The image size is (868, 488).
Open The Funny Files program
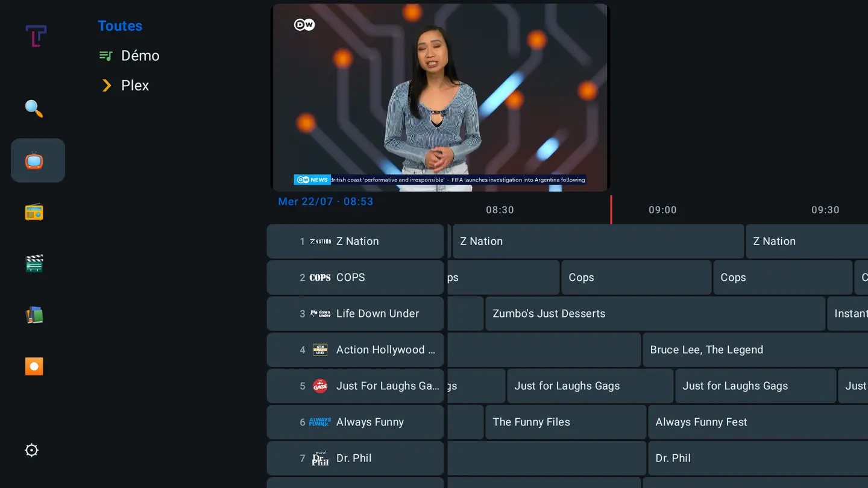click(x=565, y=422)
